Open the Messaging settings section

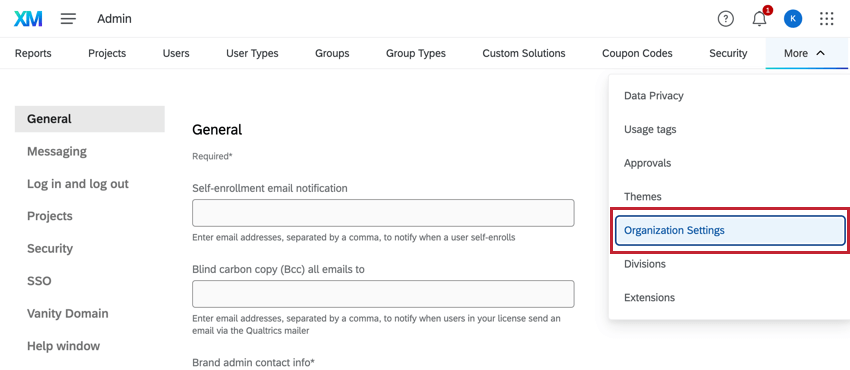tap(57, 151)
